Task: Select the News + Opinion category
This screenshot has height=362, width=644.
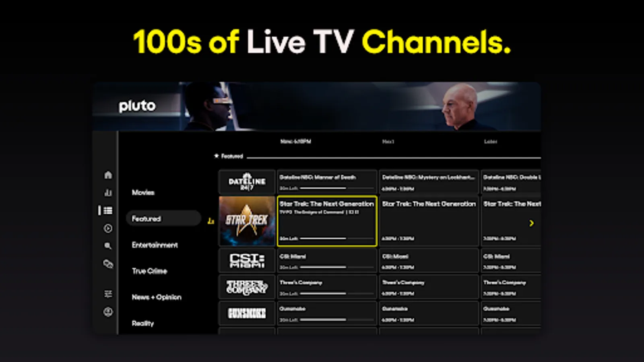Action: 157,297
